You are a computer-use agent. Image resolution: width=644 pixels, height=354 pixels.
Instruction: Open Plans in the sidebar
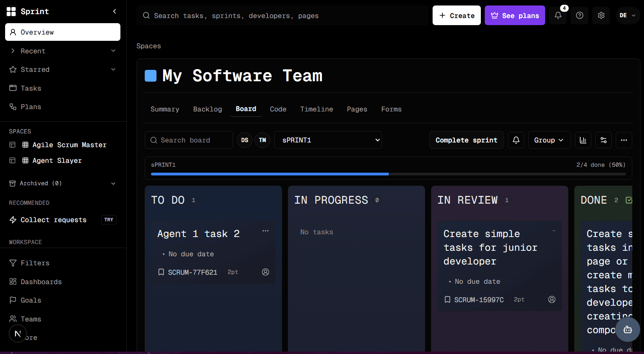pyautogui.click(x=63, y=107)
